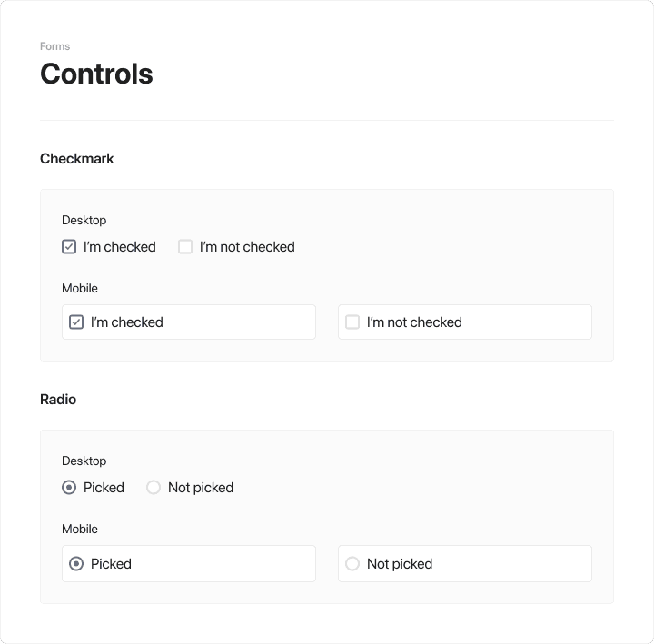
Task: Click the Mobile "Picked" label text
Action: pos(111,564)
